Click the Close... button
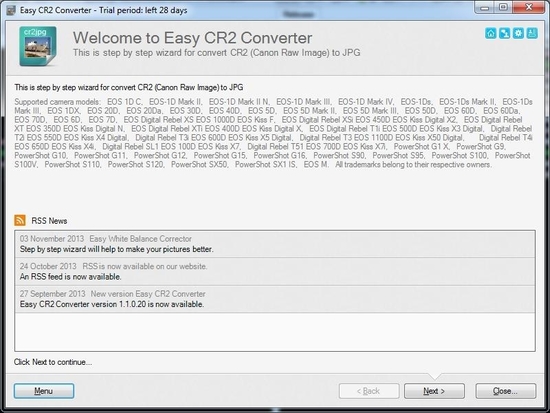Image resolution: width=550 pixels, height=413 pixels. click(x=505, y=391)
